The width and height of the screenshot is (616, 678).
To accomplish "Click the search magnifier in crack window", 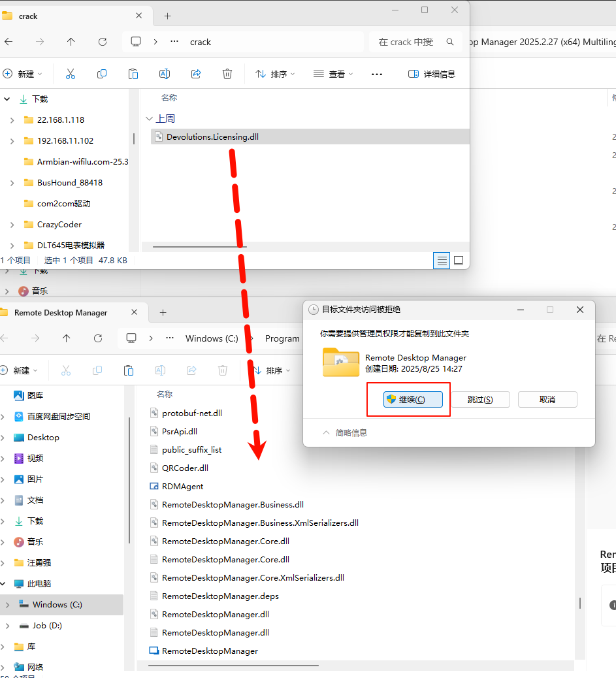I will pyautogui.click(x=450, y=42).
